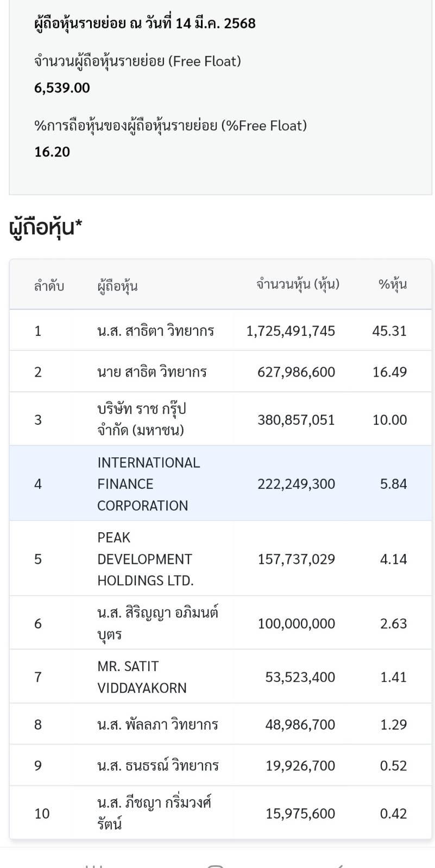Select share count 1,725,491,745 cell
This screenshot has height=868, width=435.
[291, 331]
